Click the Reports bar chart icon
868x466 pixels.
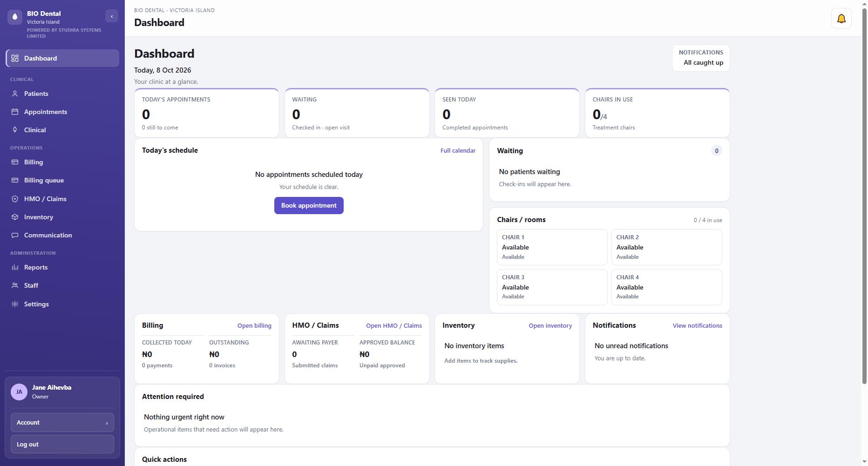tap(15, 267)
